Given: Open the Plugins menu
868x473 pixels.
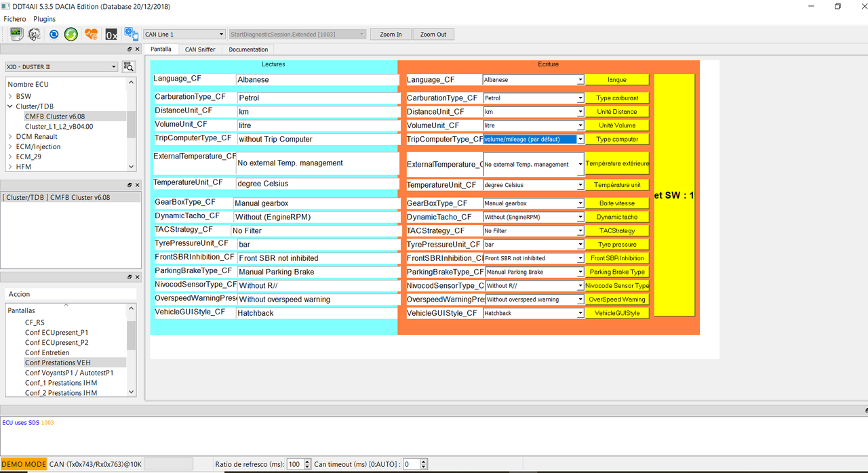Looking at the screenshot, I should coord(45,19).
